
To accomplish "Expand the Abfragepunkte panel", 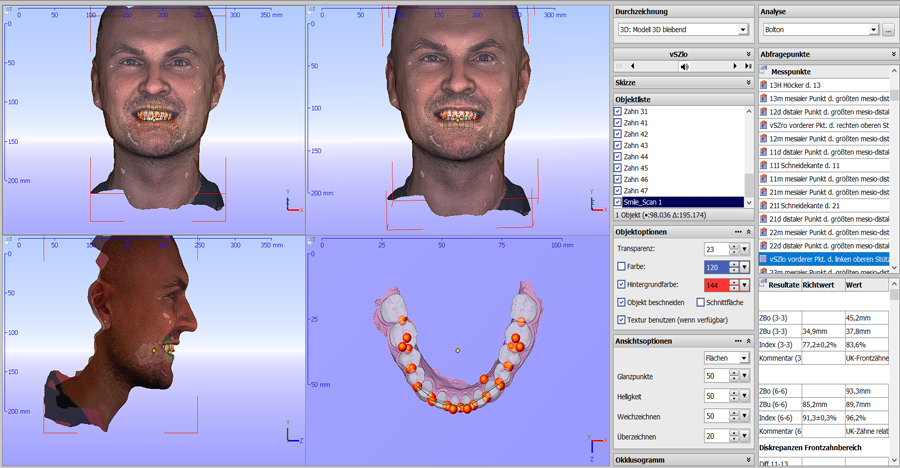I will (893, 54).
